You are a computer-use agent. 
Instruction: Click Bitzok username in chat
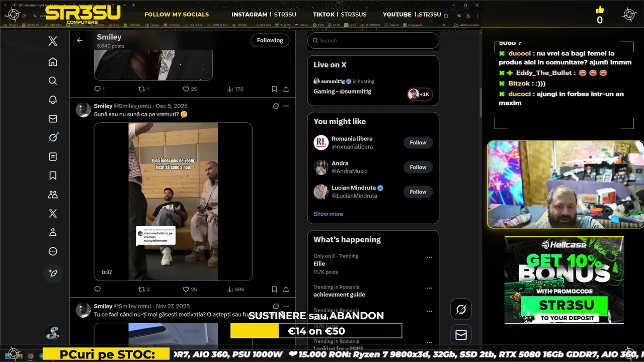(519, 83)
